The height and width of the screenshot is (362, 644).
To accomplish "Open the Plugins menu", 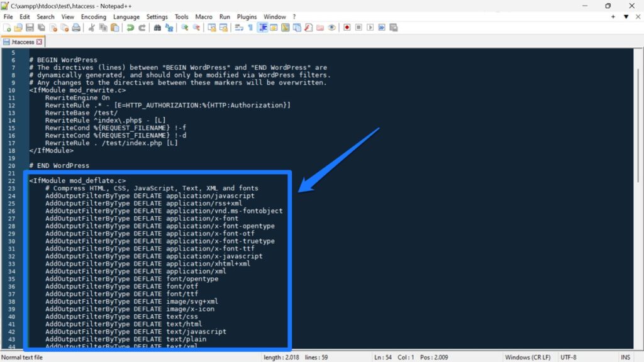I will [x=246, y=17].
